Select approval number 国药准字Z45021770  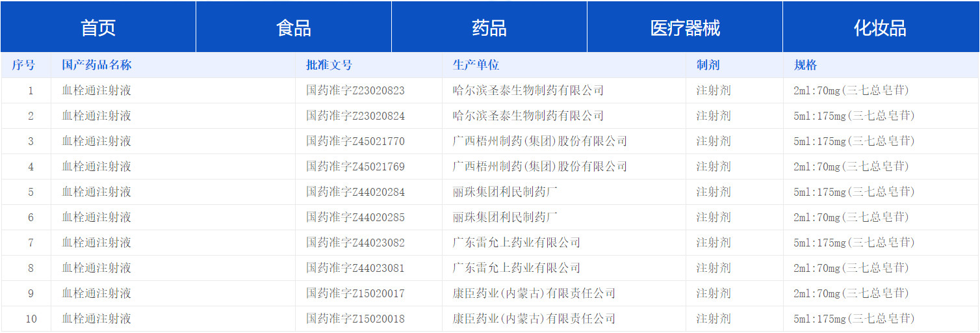point(355,141)
